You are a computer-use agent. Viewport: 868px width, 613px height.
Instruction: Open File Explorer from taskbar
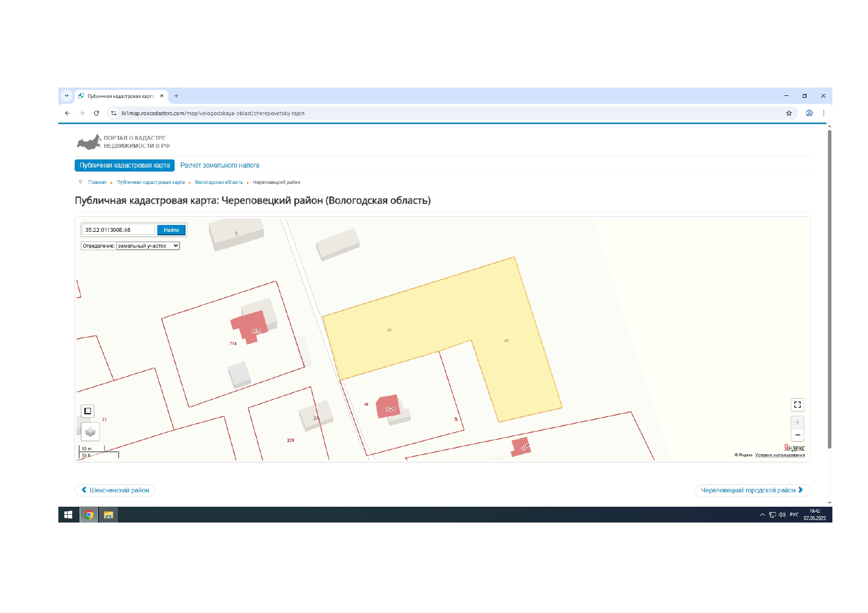pyautogui.click(x=108, y=515)
